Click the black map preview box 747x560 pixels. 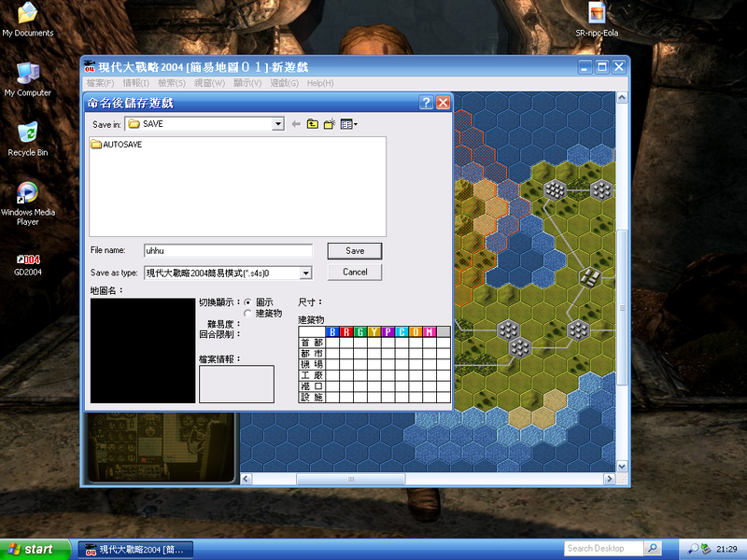(143, 351)
